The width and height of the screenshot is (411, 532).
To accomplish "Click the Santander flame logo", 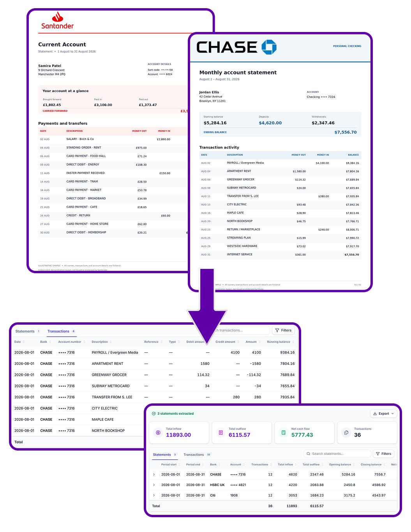I will tap(58, 17).
